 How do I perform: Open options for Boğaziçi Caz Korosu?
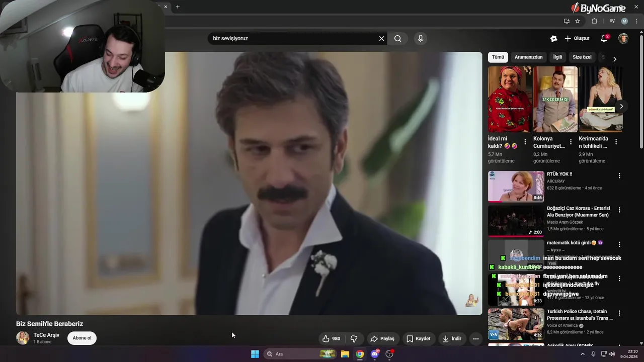[x=619, y=210]
